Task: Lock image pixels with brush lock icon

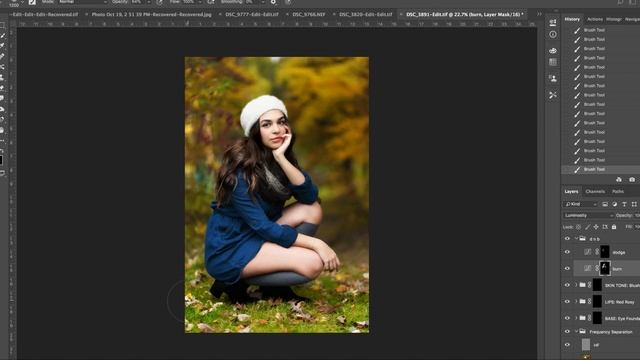Action: [x=587, y=227]
